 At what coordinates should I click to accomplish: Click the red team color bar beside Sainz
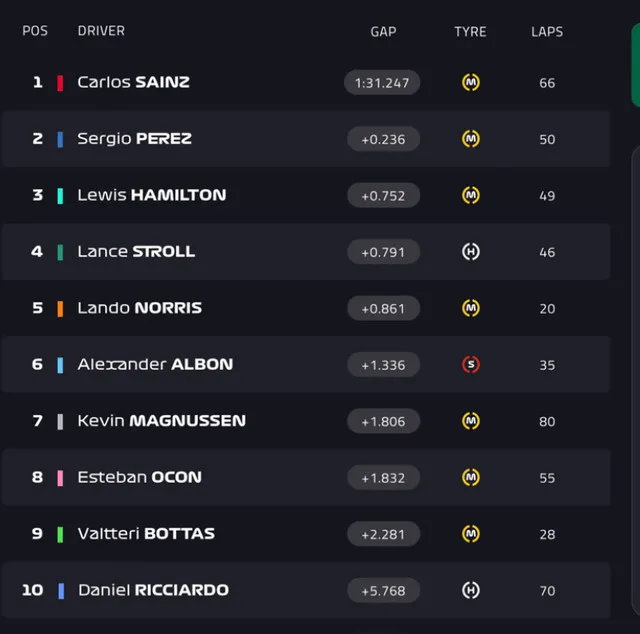60,83
